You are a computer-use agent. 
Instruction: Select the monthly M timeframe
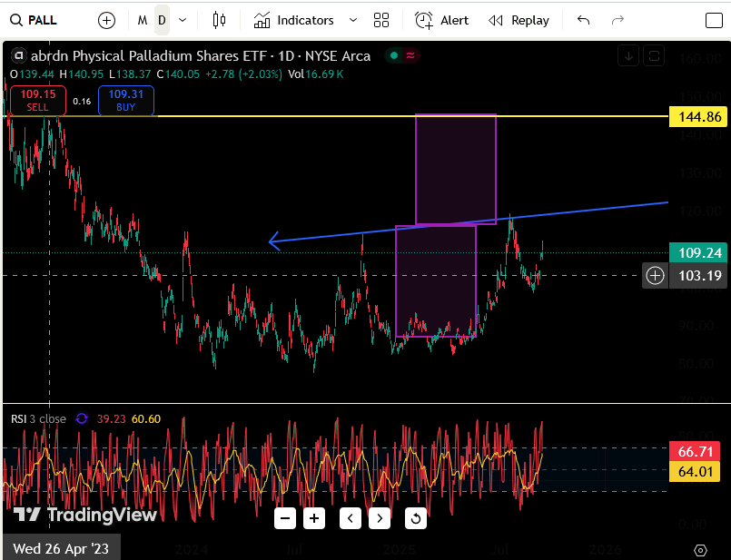click(x=143, y=20)
